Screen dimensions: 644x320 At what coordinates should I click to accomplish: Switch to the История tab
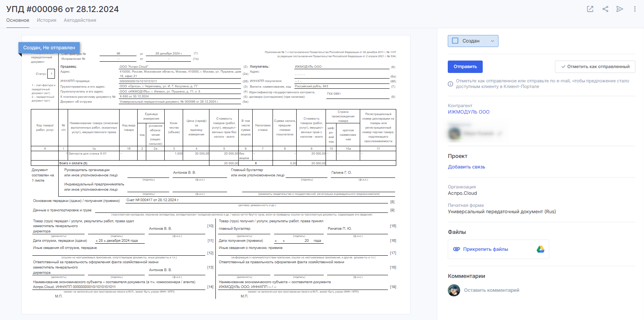(46, 20)
